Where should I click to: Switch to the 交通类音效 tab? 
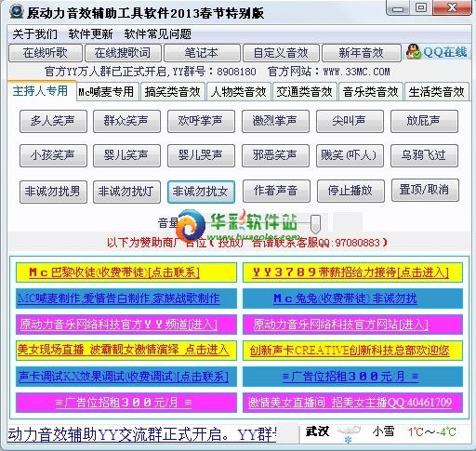pos(304,92)
